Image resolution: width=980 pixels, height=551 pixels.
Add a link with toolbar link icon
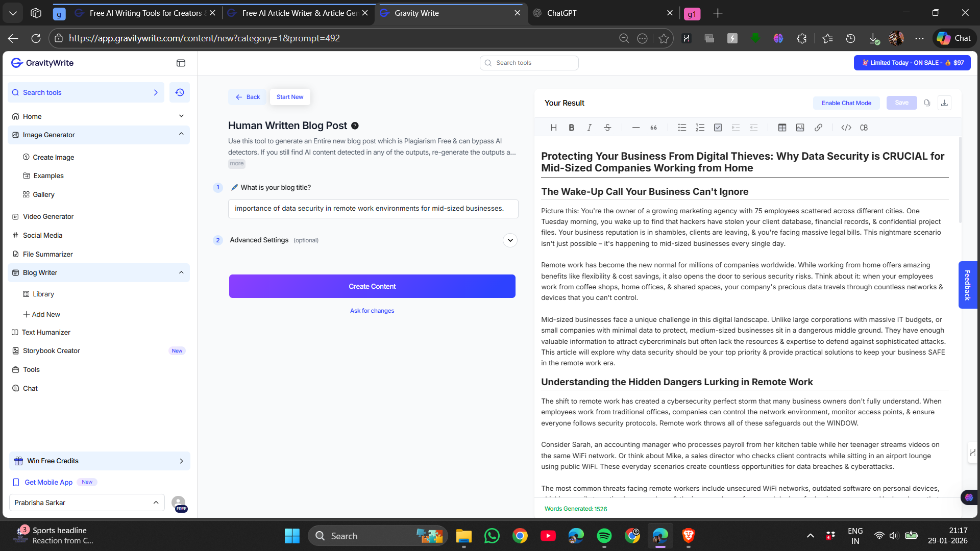pos(818,128)
